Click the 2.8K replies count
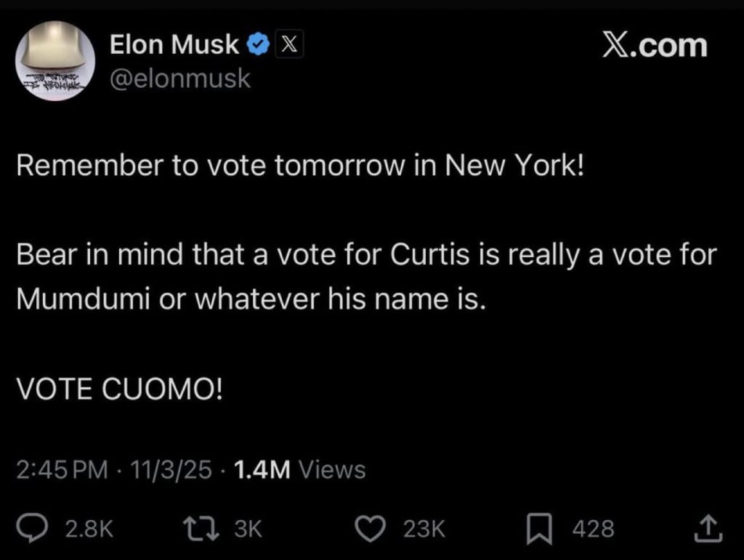 coord(89,529)
